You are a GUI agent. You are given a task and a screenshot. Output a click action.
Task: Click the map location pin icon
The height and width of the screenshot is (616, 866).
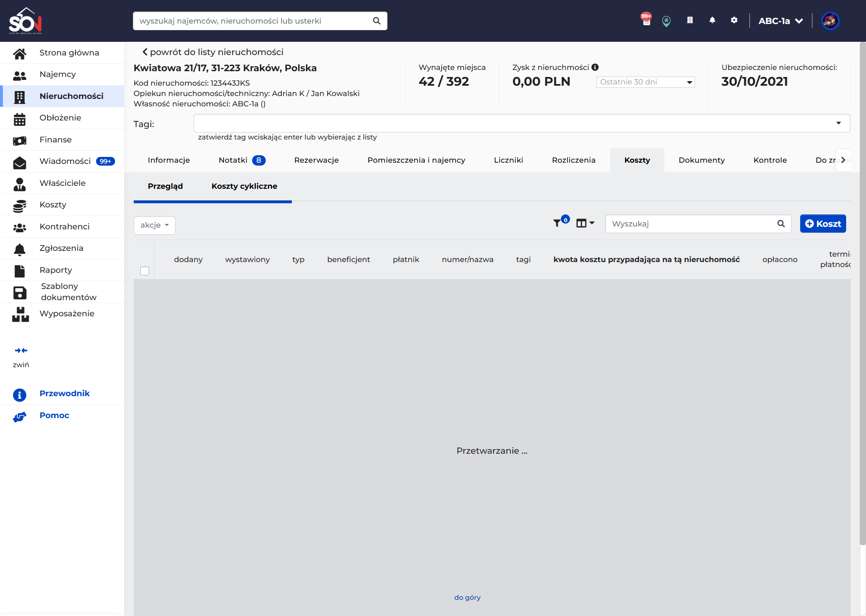[666, 21]
